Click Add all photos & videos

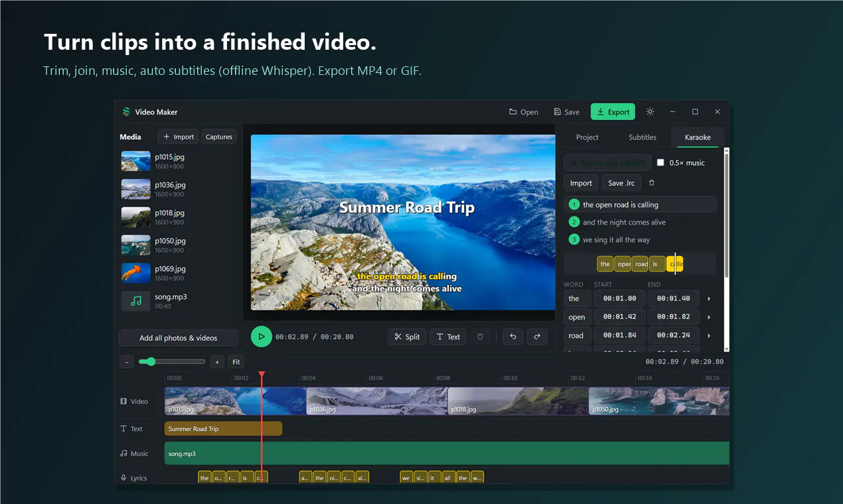(x=178, y=338)
